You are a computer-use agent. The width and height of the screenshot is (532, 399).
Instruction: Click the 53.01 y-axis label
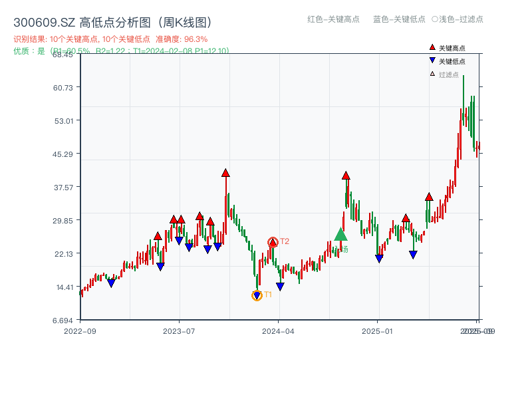click(x=63, y=121)
